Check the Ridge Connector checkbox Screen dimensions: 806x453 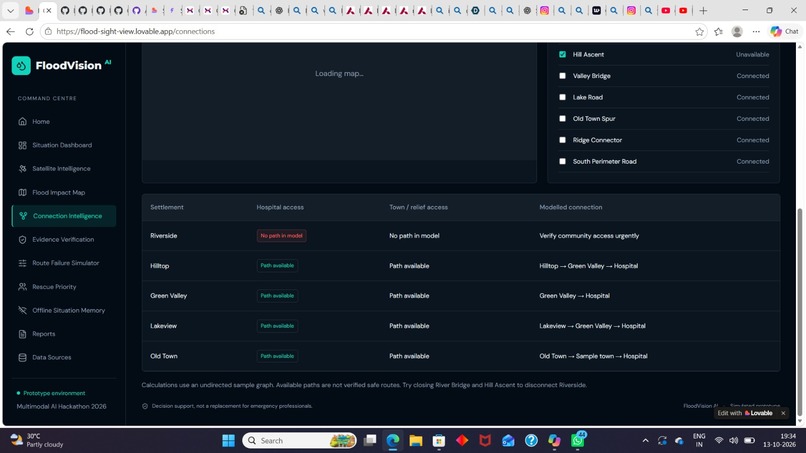coord(562,140)
